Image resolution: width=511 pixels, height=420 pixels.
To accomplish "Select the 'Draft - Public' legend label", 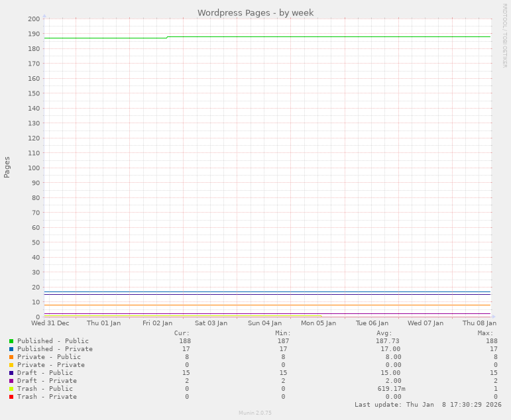I will coord(45,373).
